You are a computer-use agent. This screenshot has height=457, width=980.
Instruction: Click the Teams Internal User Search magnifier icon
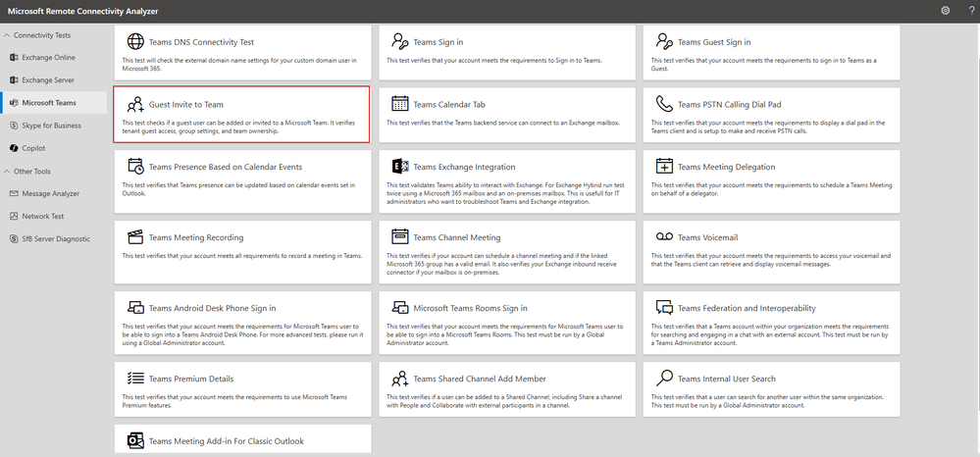click(664, 378)
